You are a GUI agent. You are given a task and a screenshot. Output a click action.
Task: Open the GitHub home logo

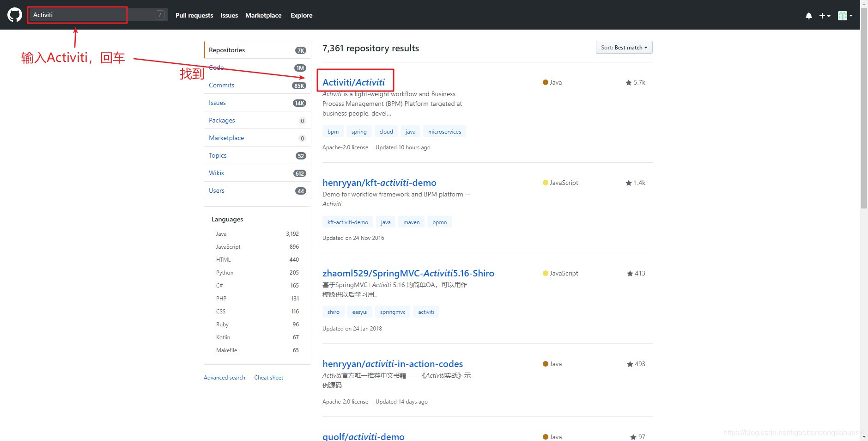pyautogui.click(x=15, y=15)
